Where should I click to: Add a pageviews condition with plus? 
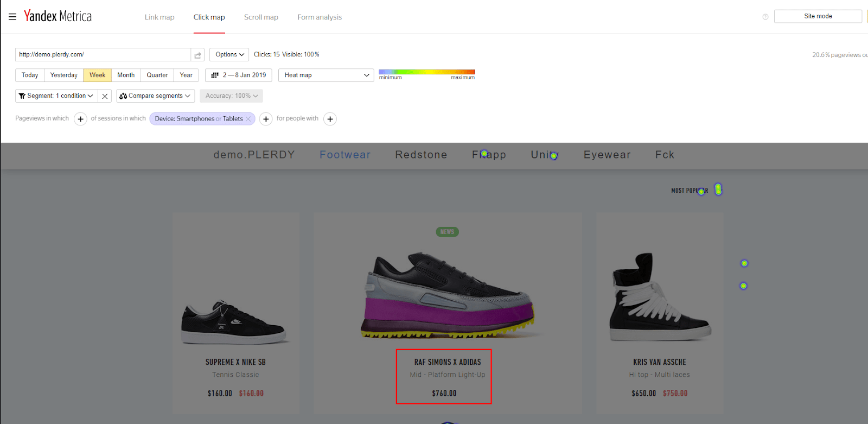pyautogui.click(x=80, y=119)
